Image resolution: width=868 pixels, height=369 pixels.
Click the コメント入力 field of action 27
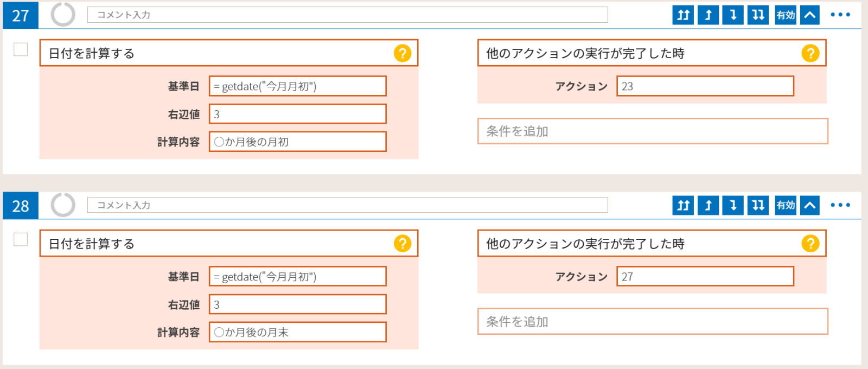tap(347, 15)
